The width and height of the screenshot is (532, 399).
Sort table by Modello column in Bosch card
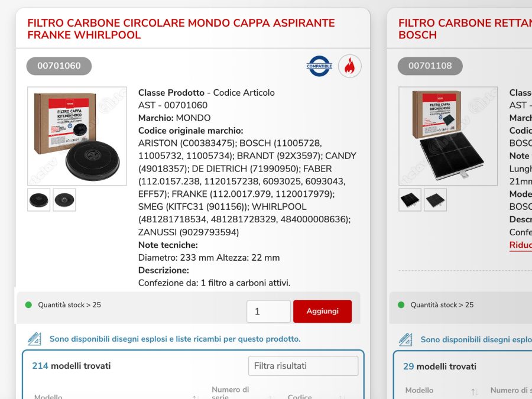(475, 392)
